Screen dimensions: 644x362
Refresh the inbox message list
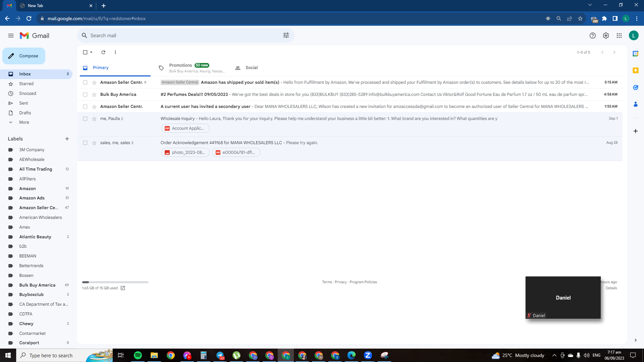[x=103, y=52]
